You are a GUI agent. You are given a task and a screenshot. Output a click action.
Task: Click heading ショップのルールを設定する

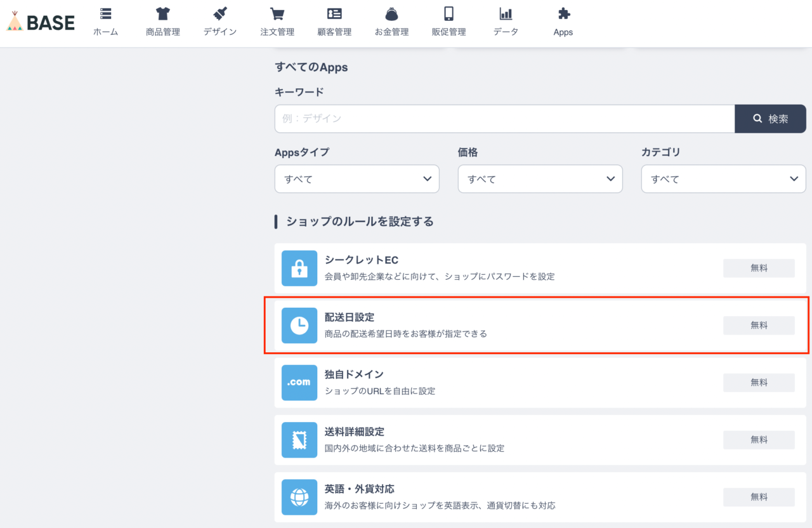point(360,221)
